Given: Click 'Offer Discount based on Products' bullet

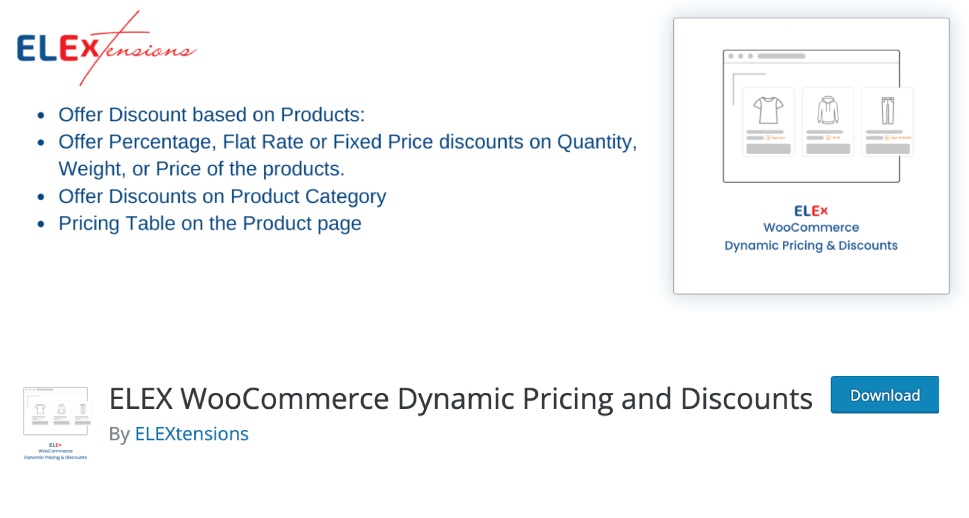Looking at the screenshot, I should pyautogui.click(x=211, y=114).
